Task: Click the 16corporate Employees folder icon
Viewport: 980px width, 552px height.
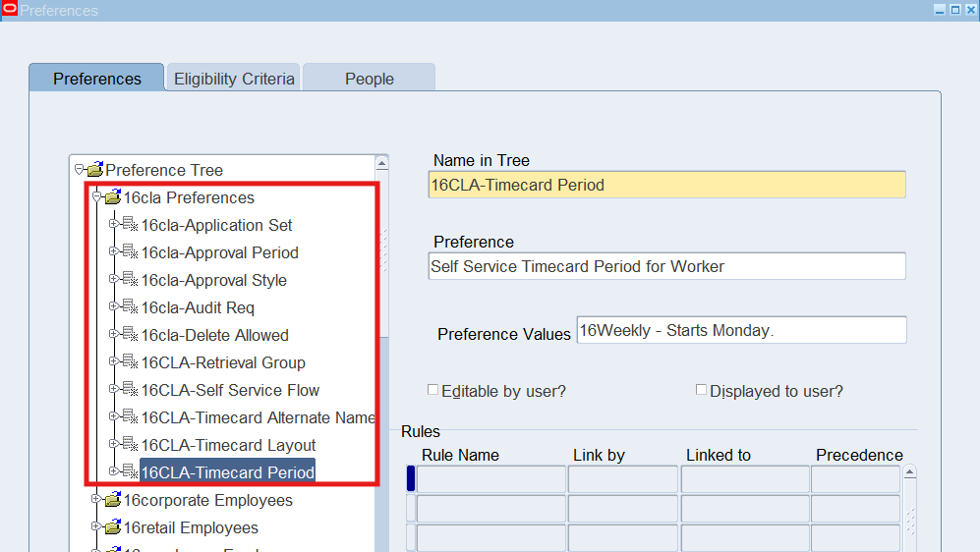Action: coord(112,501)
